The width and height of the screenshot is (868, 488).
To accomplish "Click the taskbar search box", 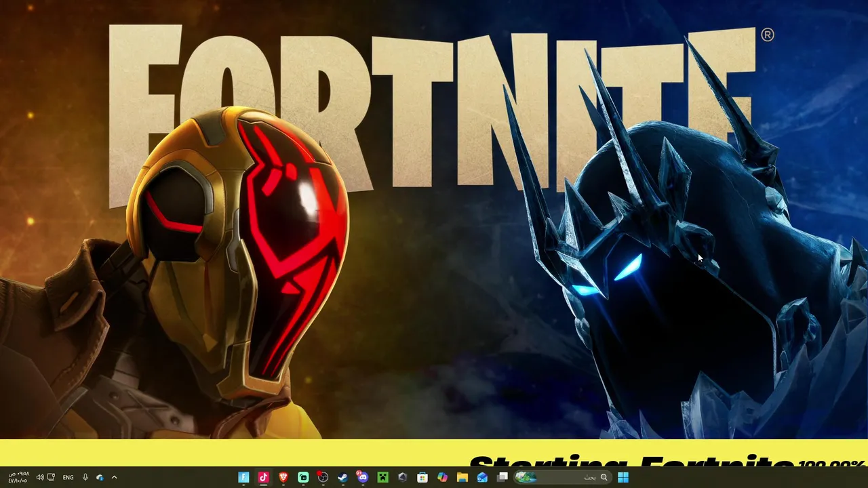I will [x=562, y=477].
